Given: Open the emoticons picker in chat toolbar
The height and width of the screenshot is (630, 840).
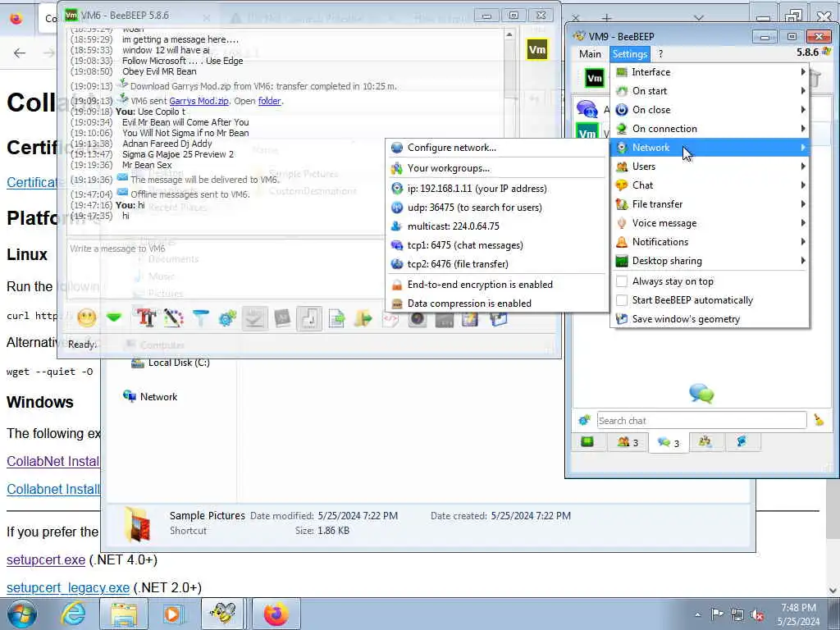Looking at the screenshot, I should 87,318.
